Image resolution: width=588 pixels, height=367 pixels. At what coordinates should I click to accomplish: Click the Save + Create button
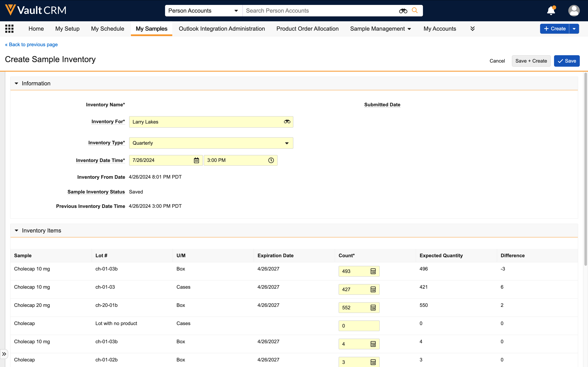click(x=531, y=61)
